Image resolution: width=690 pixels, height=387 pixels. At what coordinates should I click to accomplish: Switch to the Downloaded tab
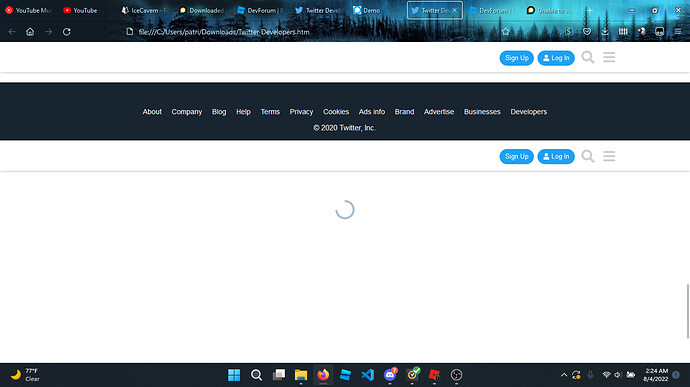click(x=202, y=10)
